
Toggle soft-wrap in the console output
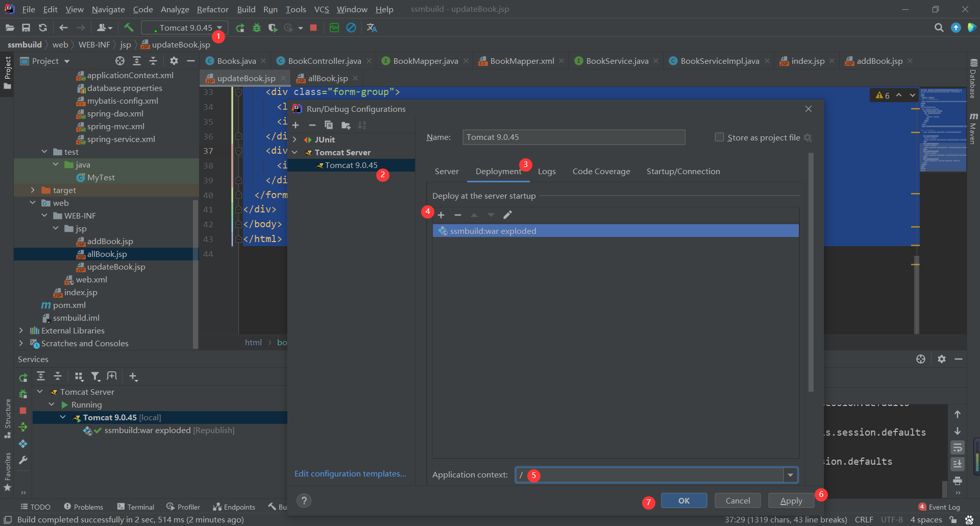tap(958, 448)
